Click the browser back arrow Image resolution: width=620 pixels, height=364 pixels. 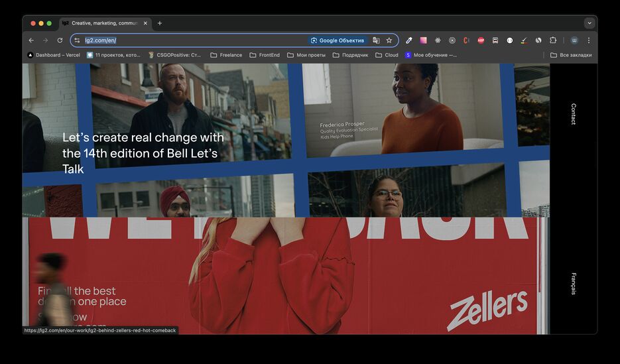(x=31, y=40)
